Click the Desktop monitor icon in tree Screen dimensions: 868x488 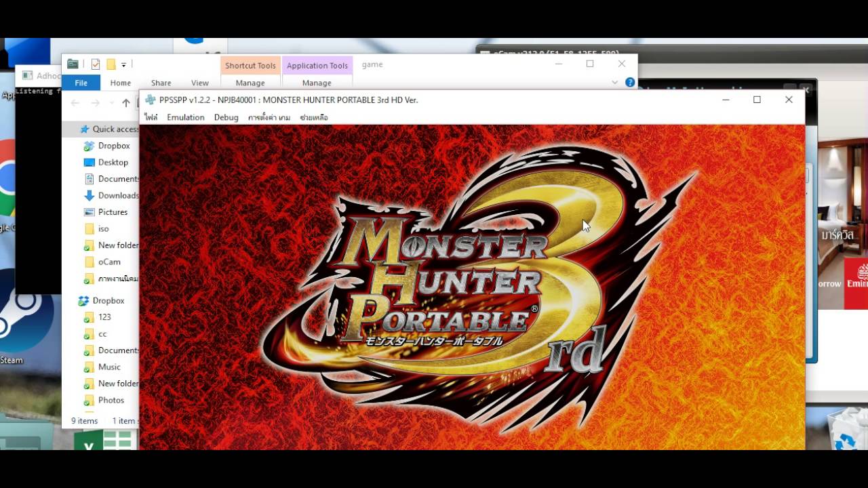point(89,162)
